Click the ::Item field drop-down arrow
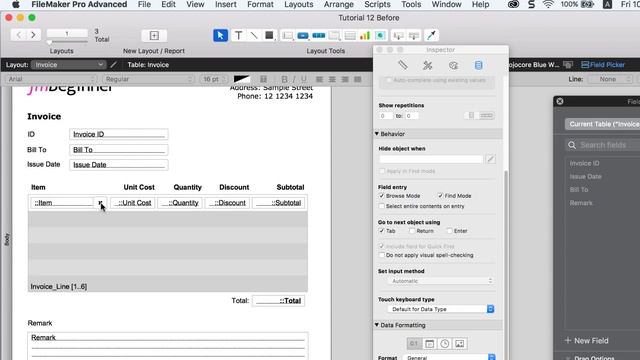 coord(100,203)
